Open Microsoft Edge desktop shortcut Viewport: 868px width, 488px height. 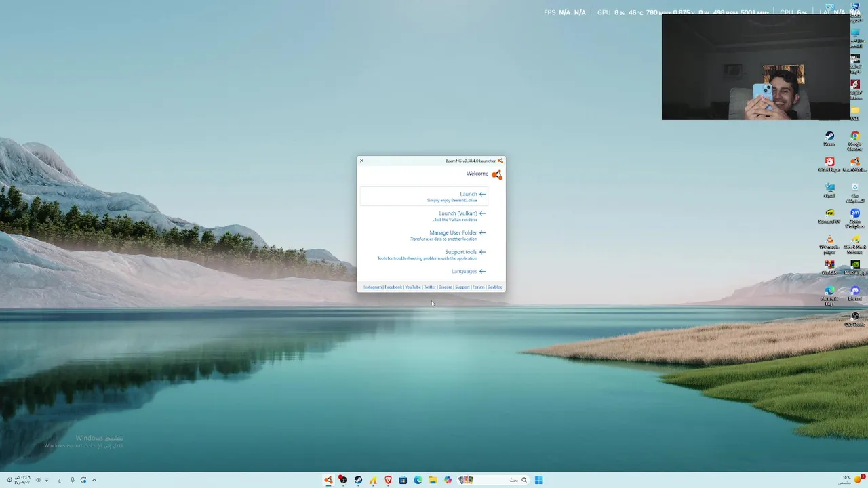tap(829, 295)
